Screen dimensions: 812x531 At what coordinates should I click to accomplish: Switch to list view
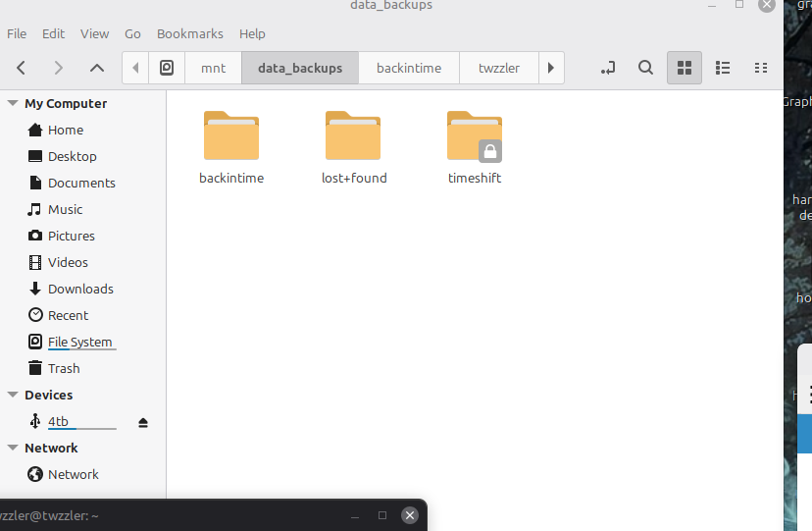(723, 68)
